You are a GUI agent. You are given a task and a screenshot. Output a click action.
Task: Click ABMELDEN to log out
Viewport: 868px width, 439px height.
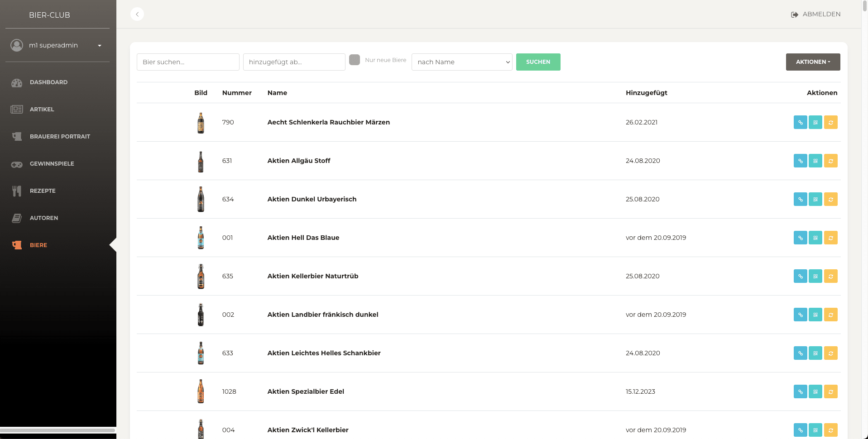(x=816, y=14)
